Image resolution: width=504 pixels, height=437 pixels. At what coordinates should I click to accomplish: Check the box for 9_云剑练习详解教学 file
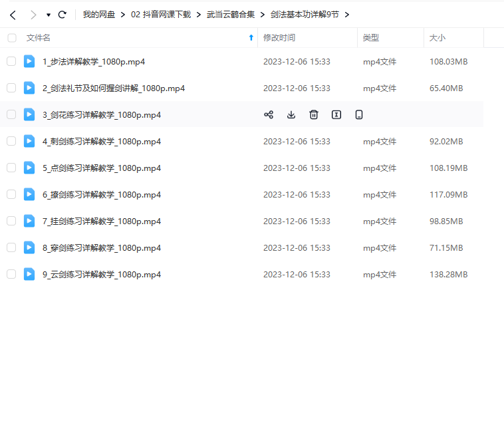coord(11,274)
